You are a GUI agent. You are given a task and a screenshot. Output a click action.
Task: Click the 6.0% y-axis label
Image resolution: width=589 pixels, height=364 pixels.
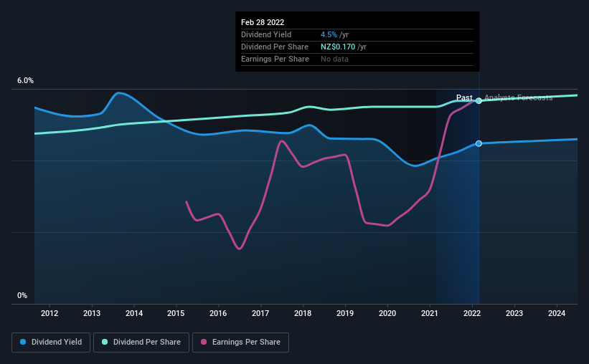pyautogui.click(x=25, y=81)
